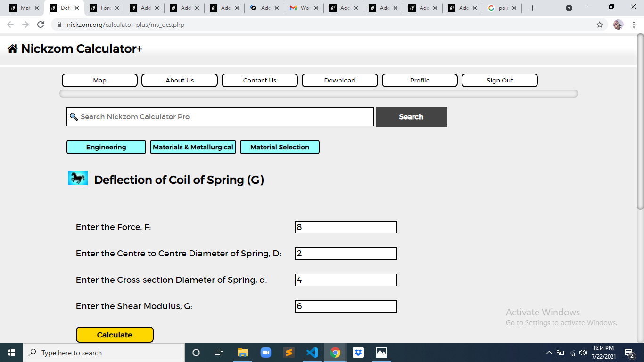Click the volume speaker tray icon

(583, 353)
